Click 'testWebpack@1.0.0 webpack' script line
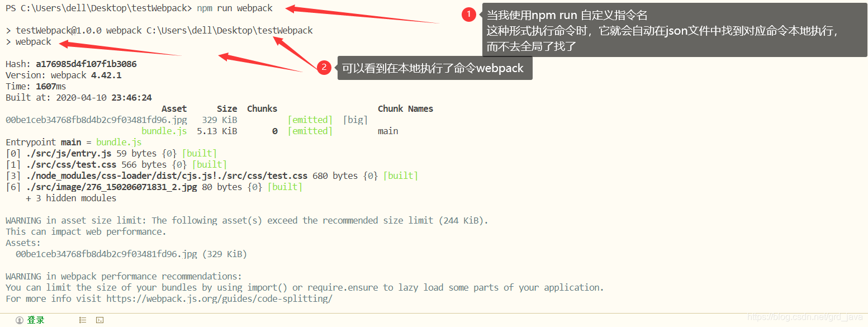This screenshot has width=868, height=327. [x=159, y=30]
